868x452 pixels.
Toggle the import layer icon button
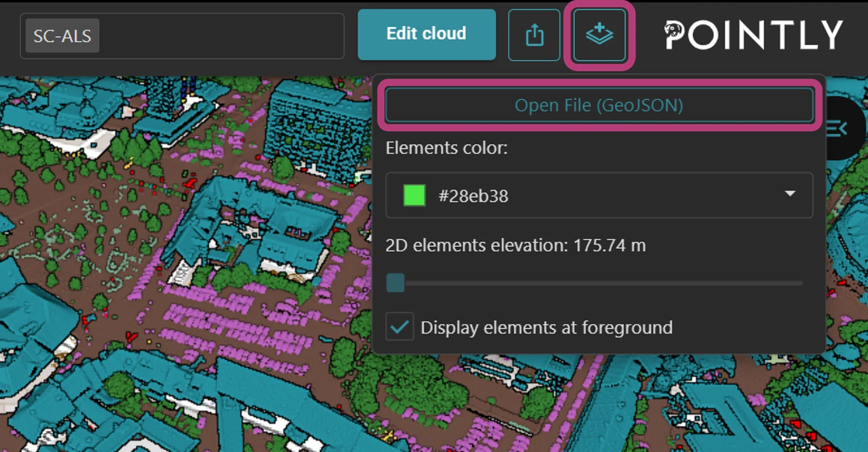coord(599,35)
